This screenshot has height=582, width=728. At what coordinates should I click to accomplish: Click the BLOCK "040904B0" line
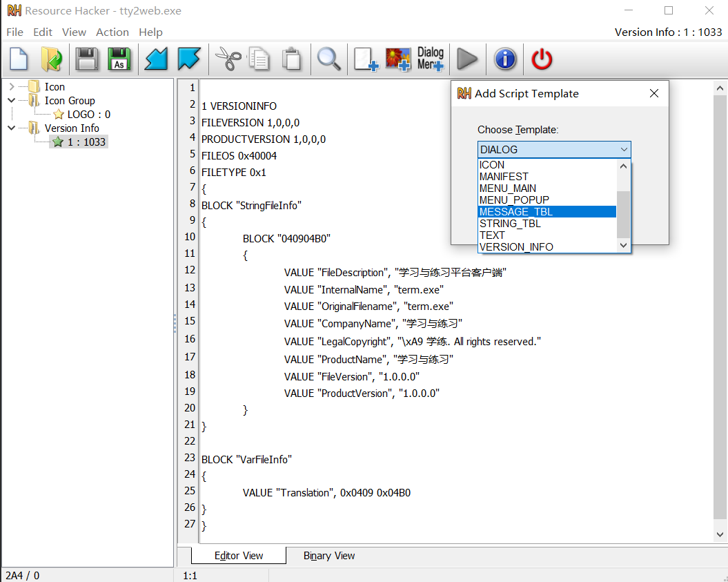(x=286, y=239)
